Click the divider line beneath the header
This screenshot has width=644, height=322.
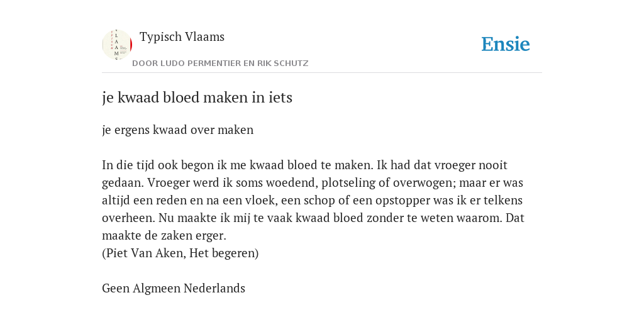pyautogui.click(x=322, y=73)
